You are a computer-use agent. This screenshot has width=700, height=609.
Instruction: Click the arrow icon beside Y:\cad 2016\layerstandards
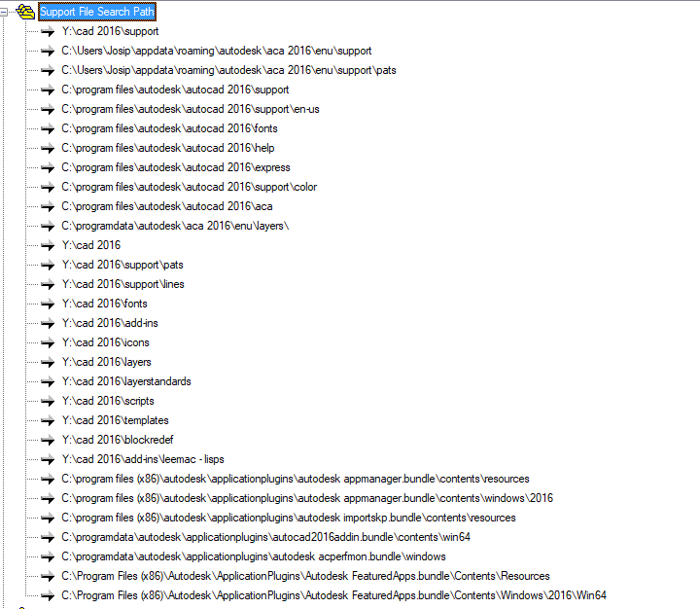[x=48, y=381]
